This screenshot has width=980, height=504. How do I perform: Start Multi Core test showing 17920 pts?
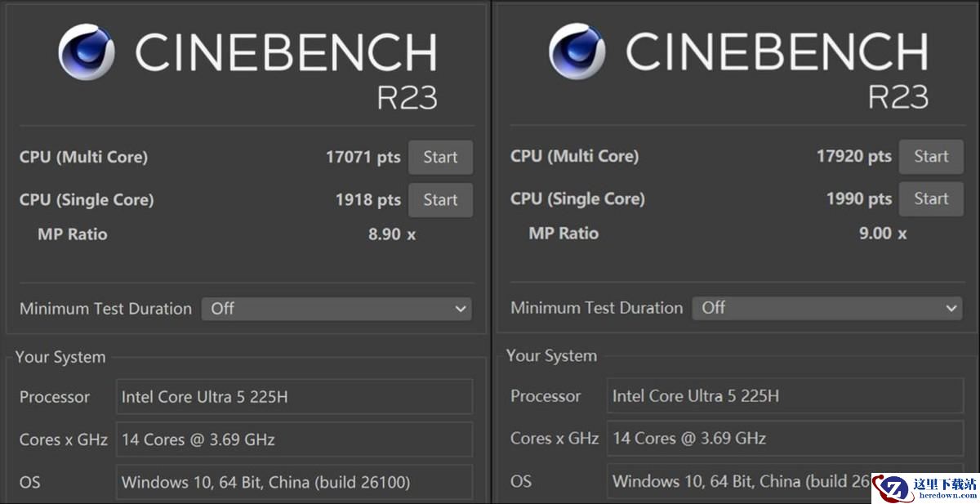tap(931, 157)
